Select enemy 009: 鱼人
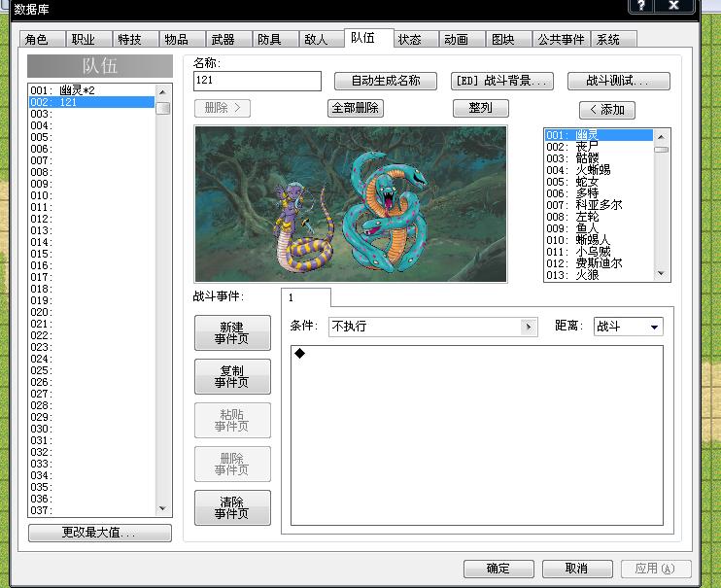The height and width of the screenshot is (588, 721). click(599, 228)
